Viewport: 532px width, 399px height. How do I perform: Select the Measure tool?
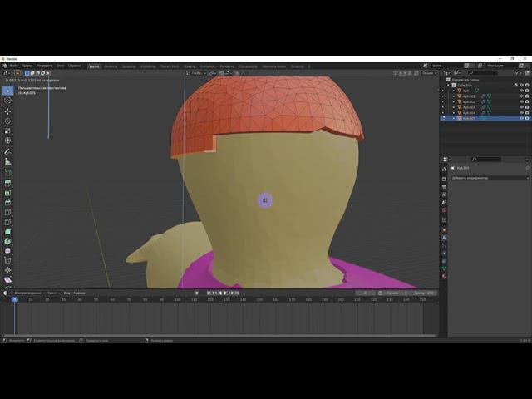click(7, 161)
